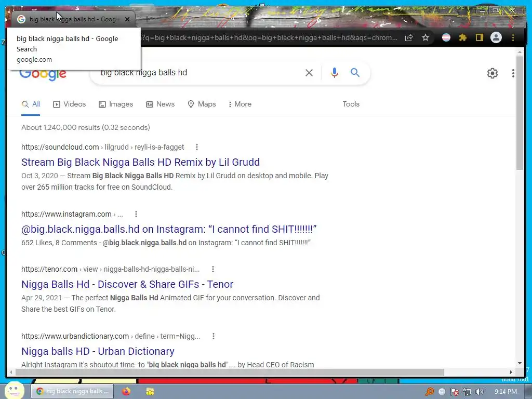532x399 pixels.
Task: Open the round striped extension icon
Action: click(446, 37)
